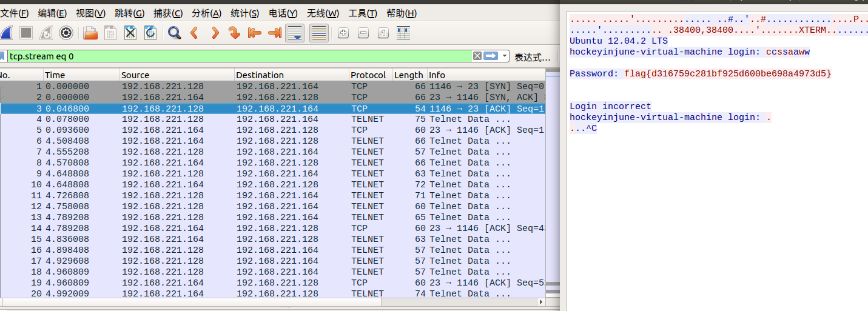868x311 pixels.
Task: Select packet 10 TELNET row with length 72
Action: point(272,184)
